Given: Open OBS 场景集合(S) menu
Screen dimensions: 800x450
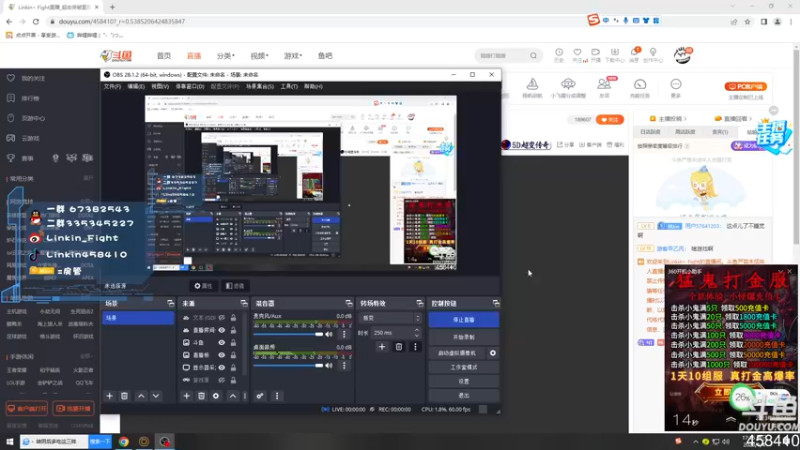Looking at the screenshot, I should click(260, 86).
